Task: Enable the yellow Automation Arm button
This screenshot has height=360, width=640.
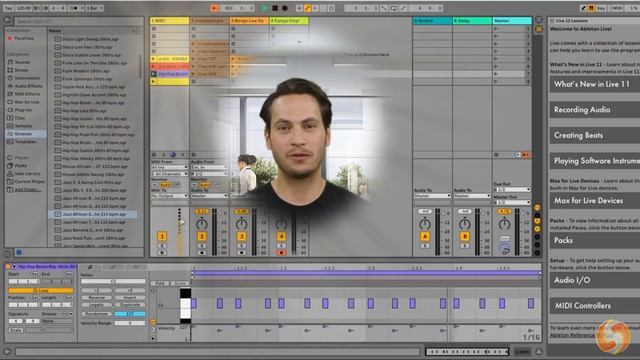Action: (x=307, y=8)
